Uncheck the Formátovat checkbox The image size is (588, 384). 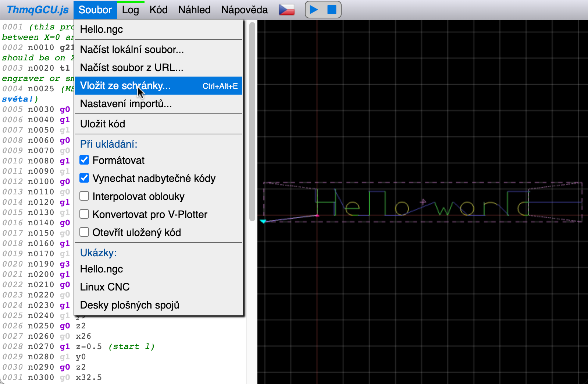coord(85,160)
